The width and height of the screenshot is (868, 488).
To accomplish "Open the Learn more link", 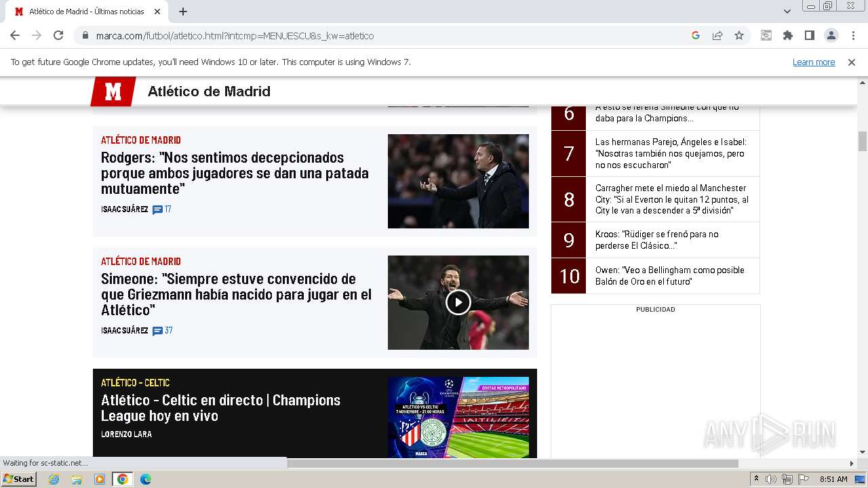I will click(814, 62).
